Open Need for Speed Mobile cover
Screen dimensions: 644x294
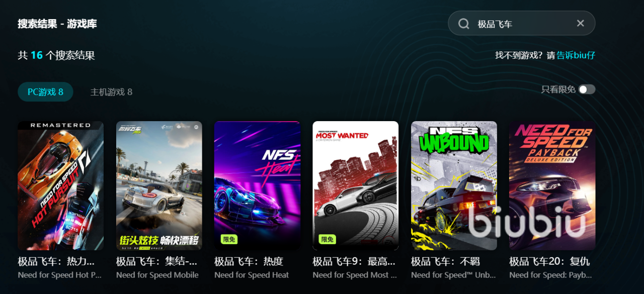point(159,185)
